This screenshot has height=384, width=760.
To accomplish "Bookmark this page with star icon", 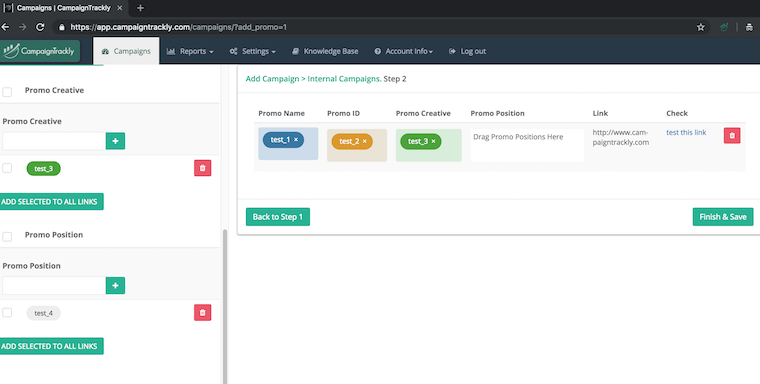I will tap(700, 27).
